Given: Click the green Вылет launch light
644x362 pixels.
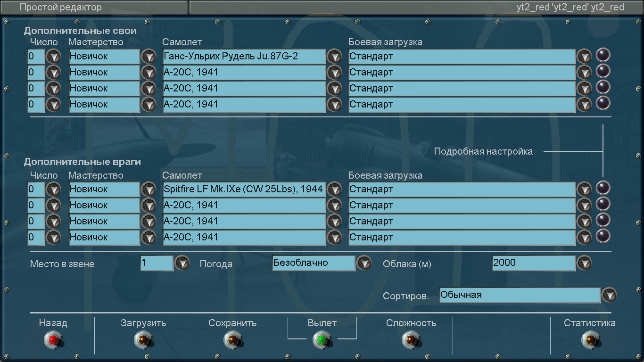Looking at the screenshot, I should (322, 339).
